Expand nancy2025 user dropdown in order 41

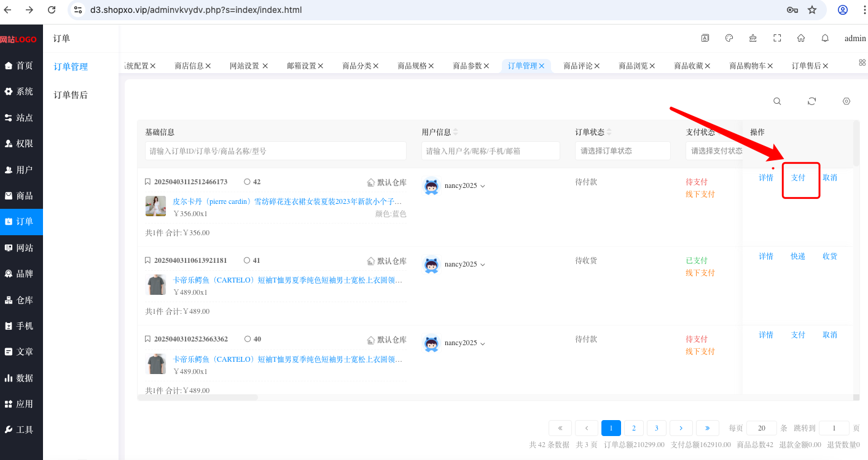click(483, 265)
